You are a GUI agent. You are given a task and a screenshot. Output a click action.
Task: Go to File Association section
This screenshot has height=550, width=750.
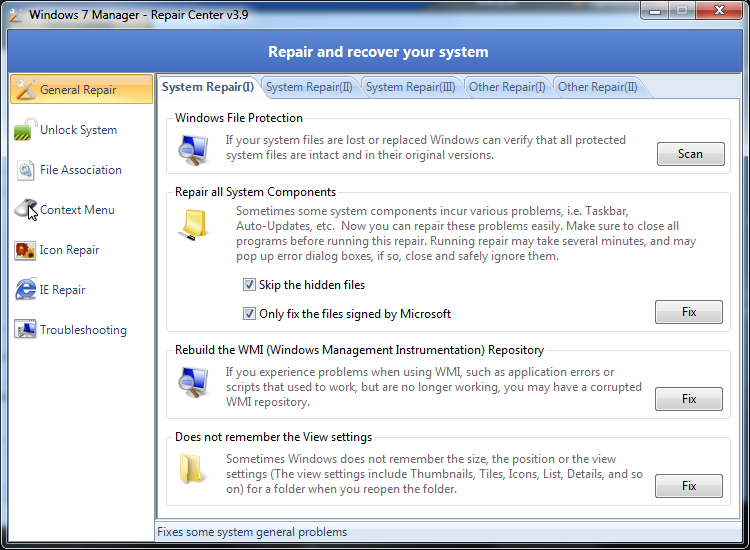(x=81, y=170)
